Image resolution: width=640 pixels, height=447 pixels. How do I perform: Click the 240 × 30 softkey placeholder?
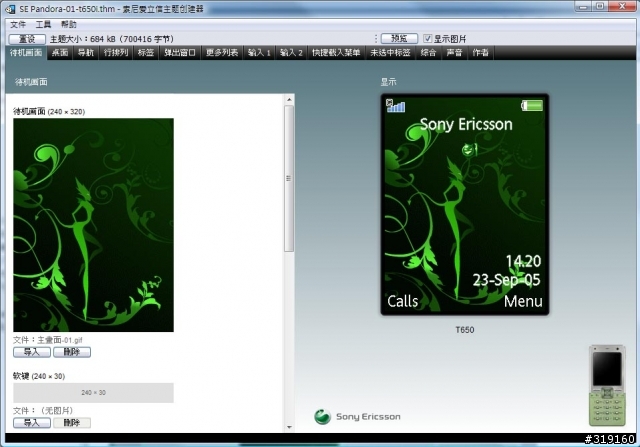coord(93,393)
